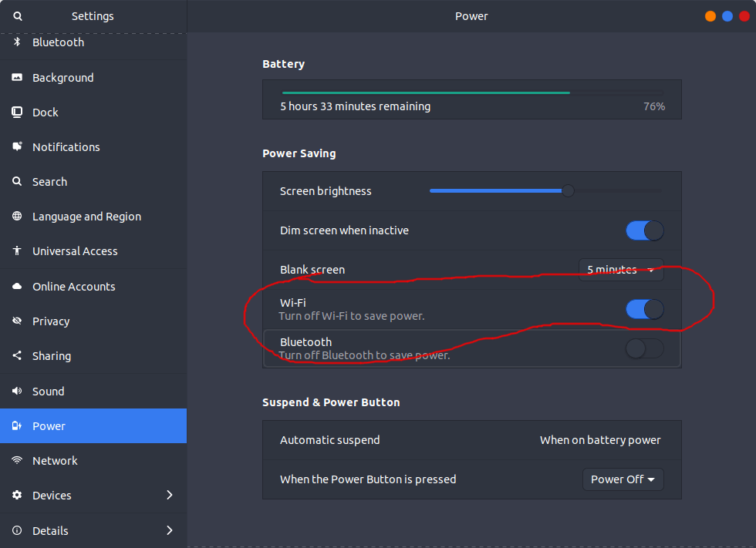Enable Bluetooth power saving toggle

[644, 348]
